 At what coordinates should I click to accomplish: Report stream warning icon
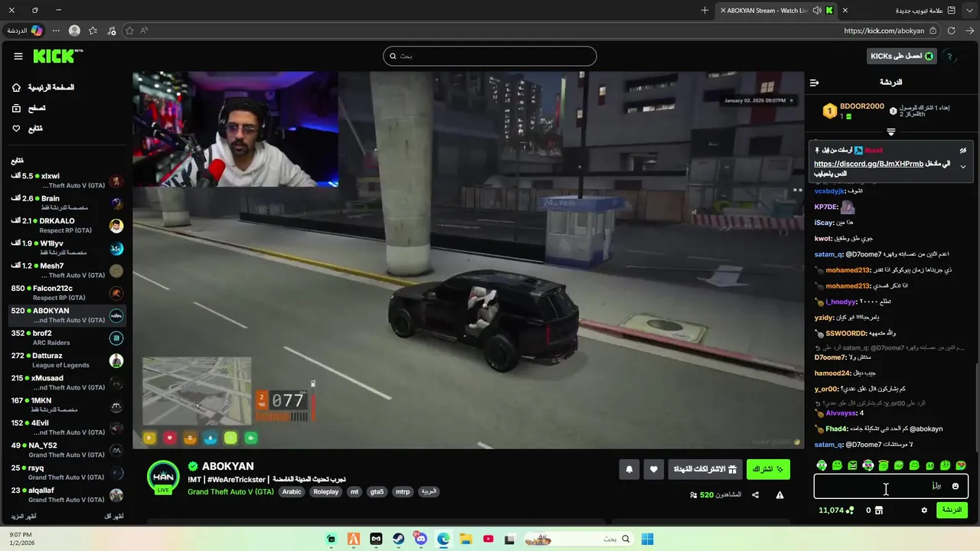click(779, 495)
